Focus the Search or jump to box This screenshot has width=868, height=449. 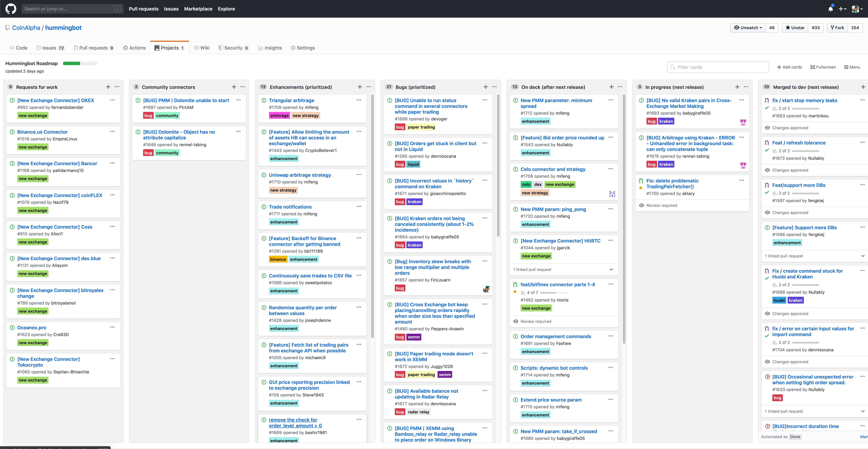pos(72,9)
